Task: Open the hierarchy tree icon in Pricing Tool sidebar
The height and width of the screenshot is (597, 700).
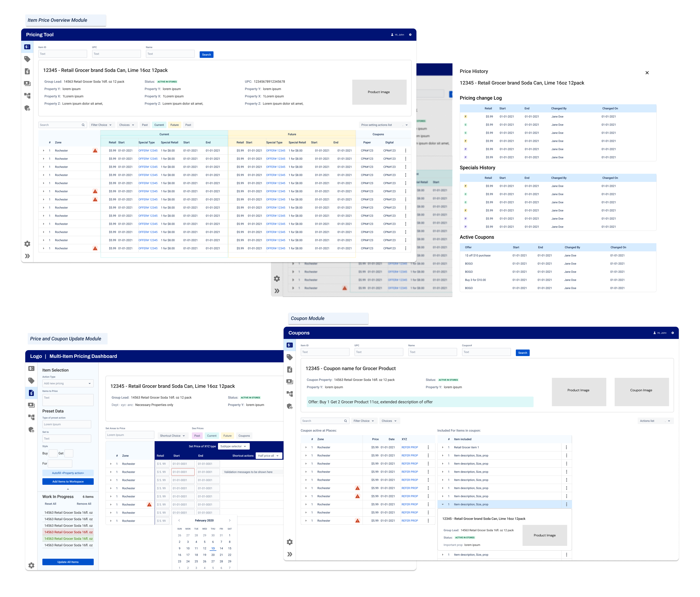Action: pyautogui.click(x=27, y=96)
